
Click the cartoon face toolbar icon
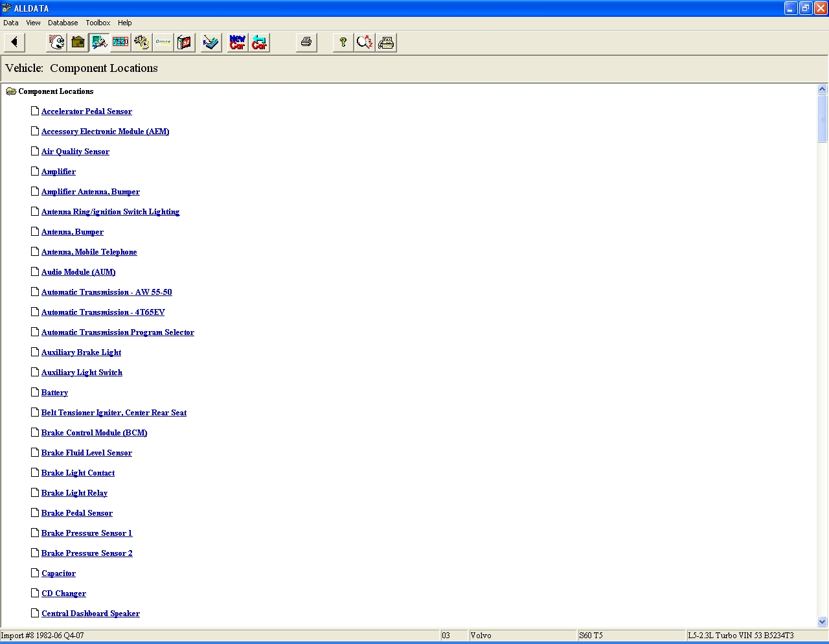click(x=57, y=43)
